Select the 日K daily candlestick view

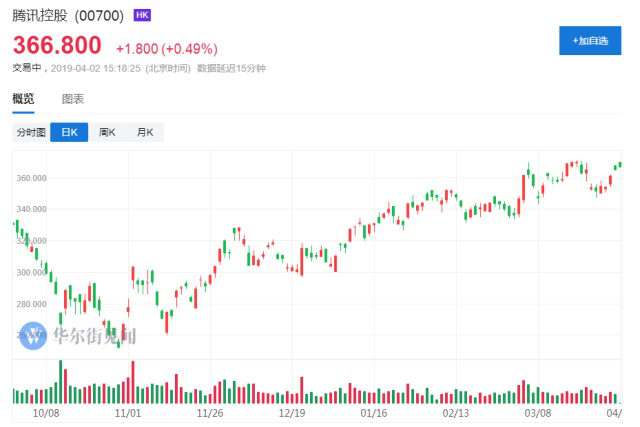tap(69, 132)
